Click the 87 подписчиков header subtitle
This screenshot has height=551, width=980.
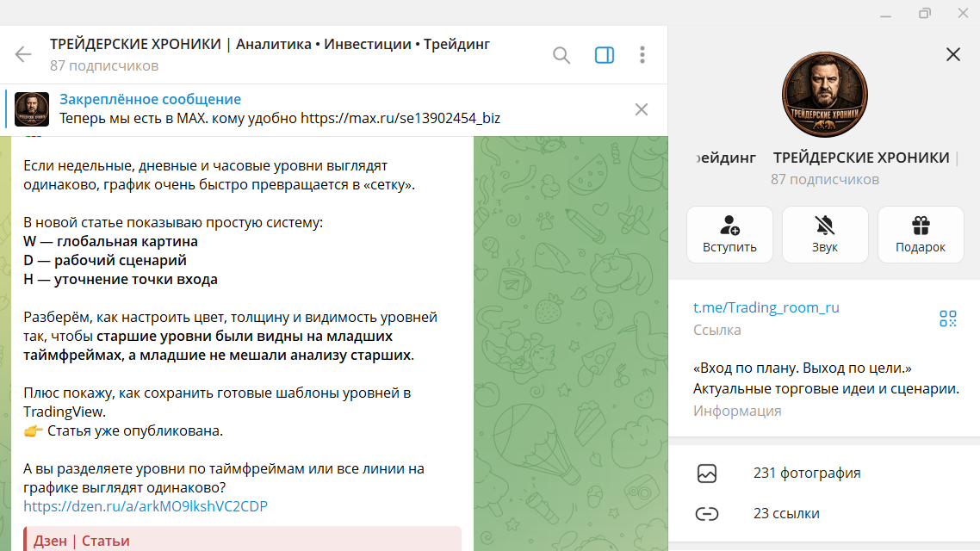(104, 65)
